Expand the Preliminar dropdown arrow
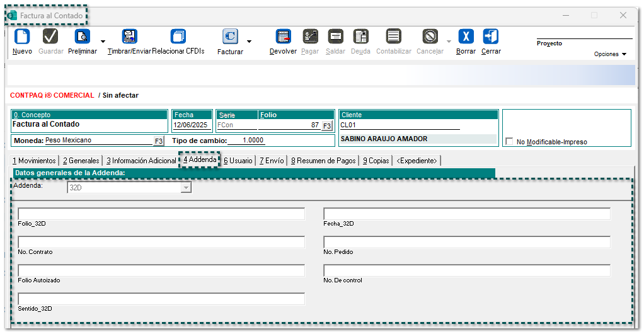 [103, 42]
